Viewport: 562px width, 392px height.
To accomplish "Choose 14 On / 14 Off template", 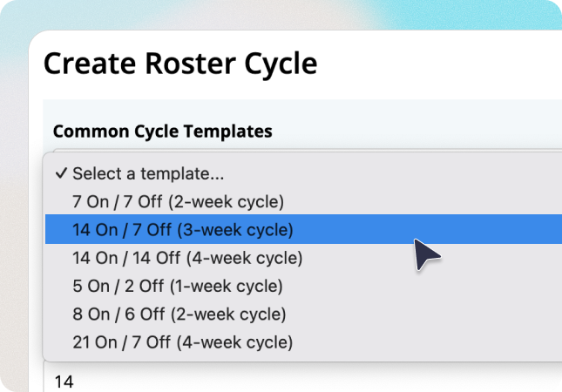I will coord(303,258).
